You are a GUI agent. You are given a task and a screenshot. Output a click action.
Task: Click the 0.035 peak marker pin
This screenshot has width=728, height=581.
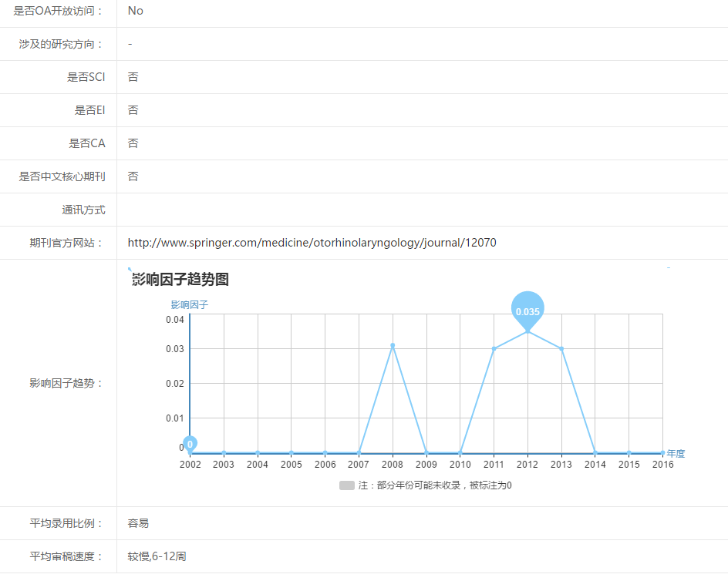[x=527, y=310]
